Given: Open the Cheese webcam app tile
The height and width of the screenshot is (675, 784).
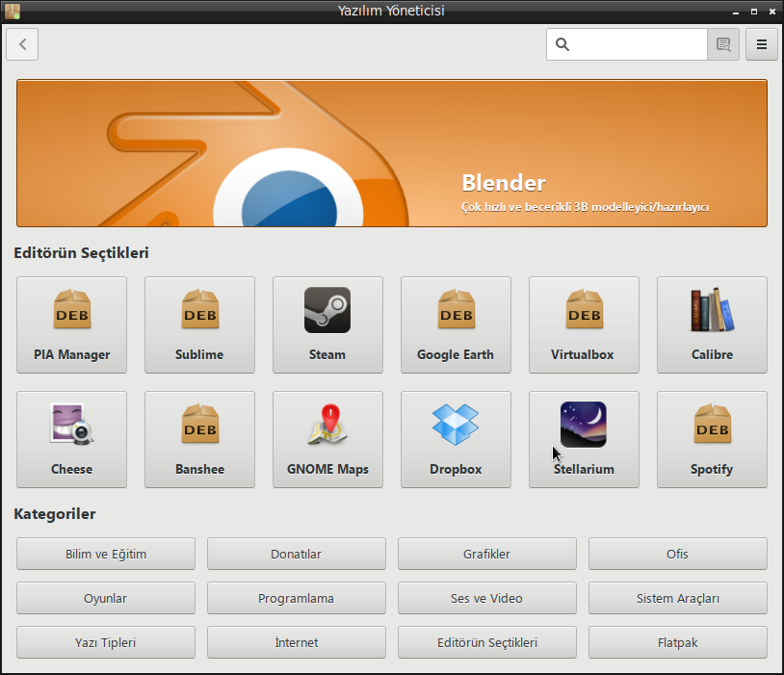Looking at the screenshot, I should [x=71, y=439].
